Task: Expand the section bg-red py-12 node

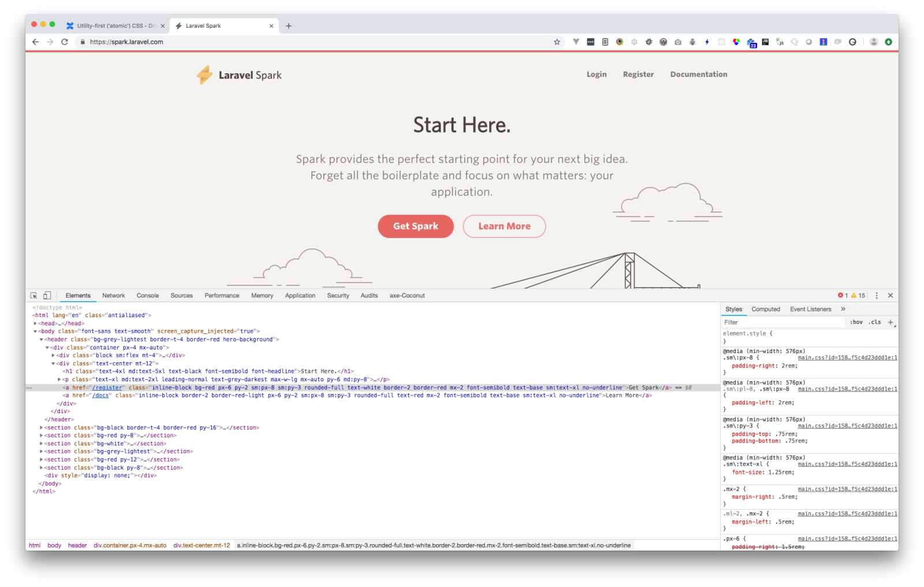Action: (x=41, y=460)
